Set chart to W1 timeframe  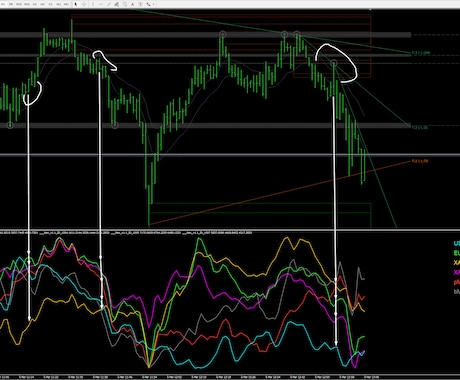coord(59,4)
